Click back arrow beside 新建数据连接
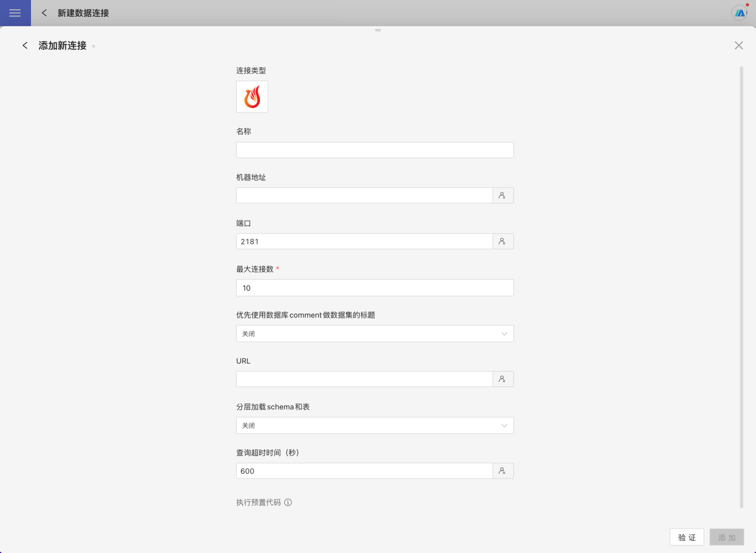 coord(44,13)
